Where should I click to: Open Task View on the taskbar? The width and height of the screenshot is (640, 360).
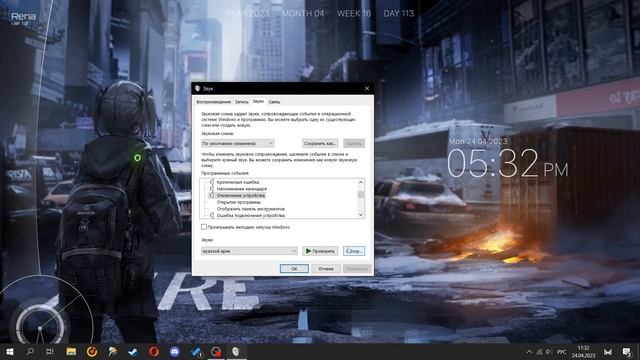point(50,351)
